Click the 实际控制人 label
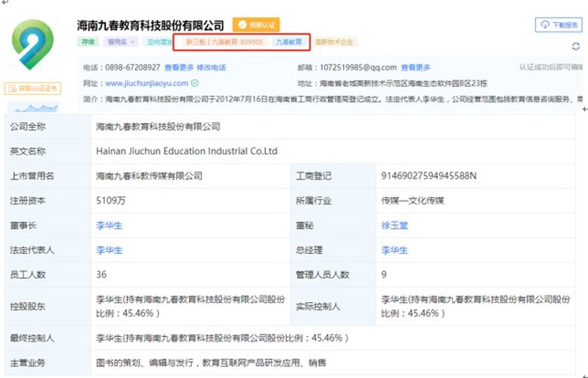 point(318,307)
